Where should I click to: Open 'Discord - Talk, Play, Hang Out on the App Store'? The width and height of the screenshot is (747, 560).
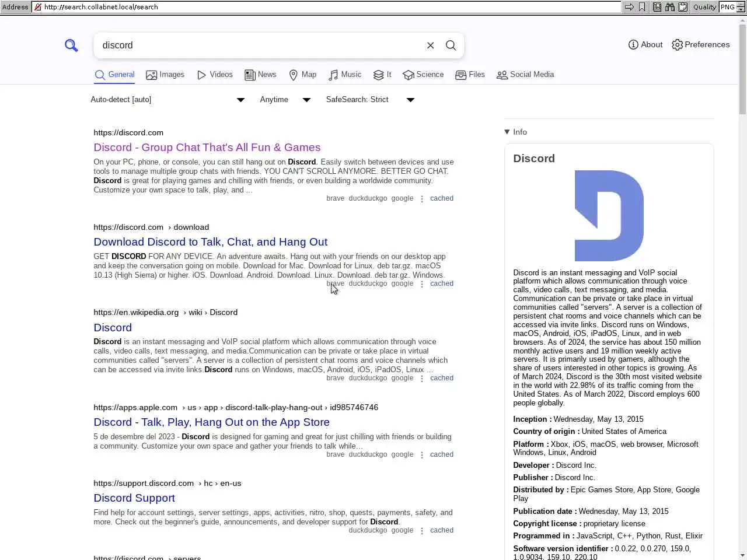[212, 422]
